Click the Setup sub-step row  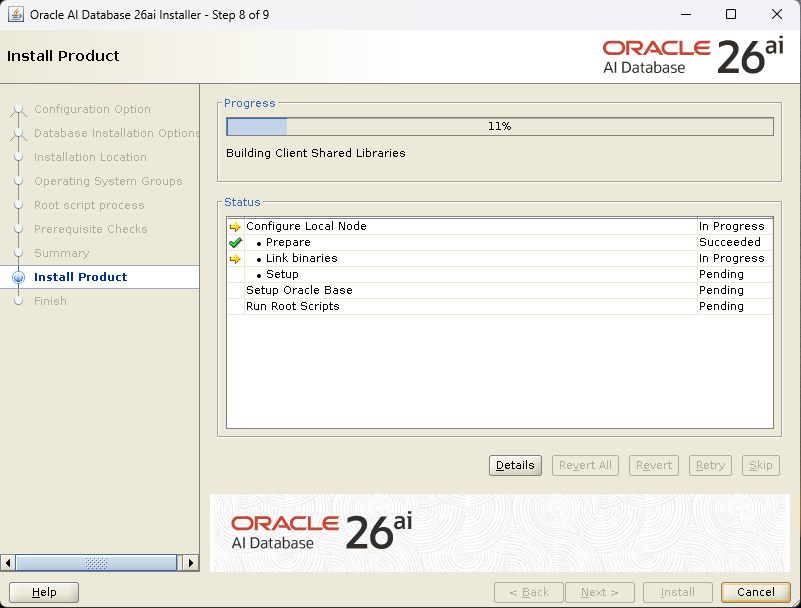(x=500, y=274)
